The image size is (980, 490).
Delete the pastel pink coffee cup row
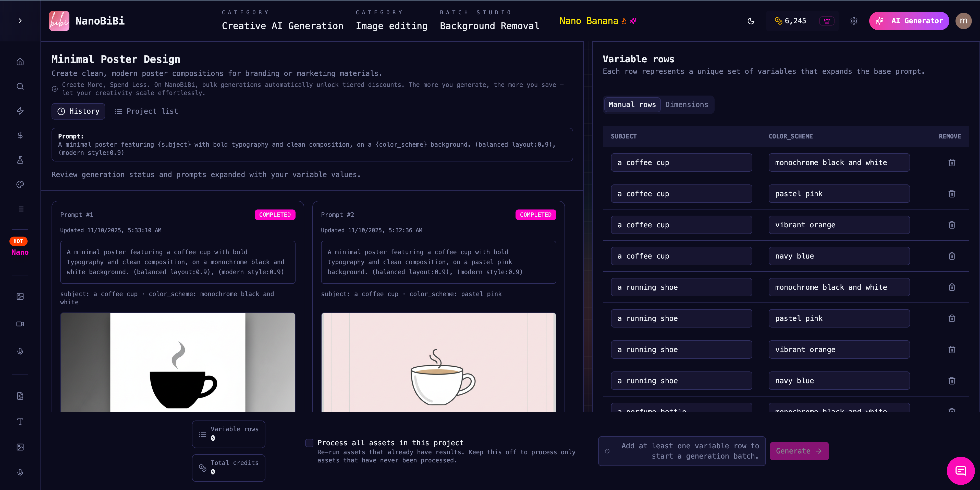[951, 194]
